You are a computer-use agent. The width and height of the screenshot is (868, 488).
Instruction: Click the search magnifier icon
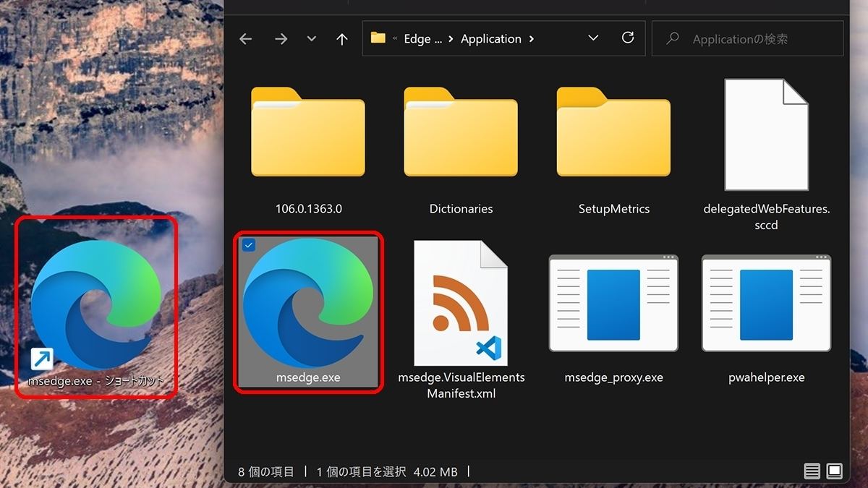[x=673, y=39]
